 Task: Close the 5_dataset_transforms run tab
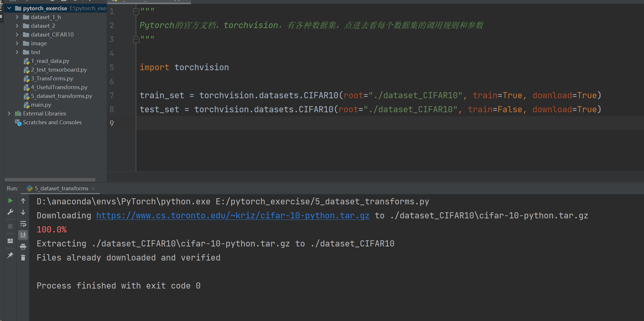(93, 189)
